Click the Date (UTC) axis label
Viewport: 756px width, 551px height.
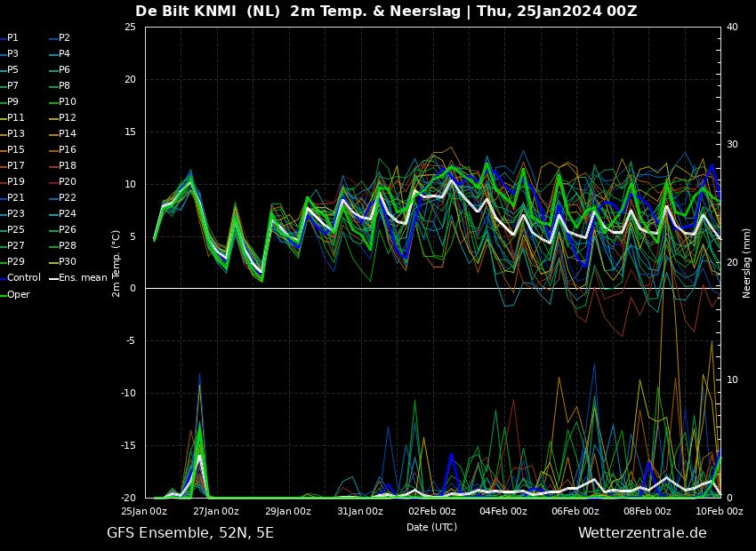pos(431,527)
